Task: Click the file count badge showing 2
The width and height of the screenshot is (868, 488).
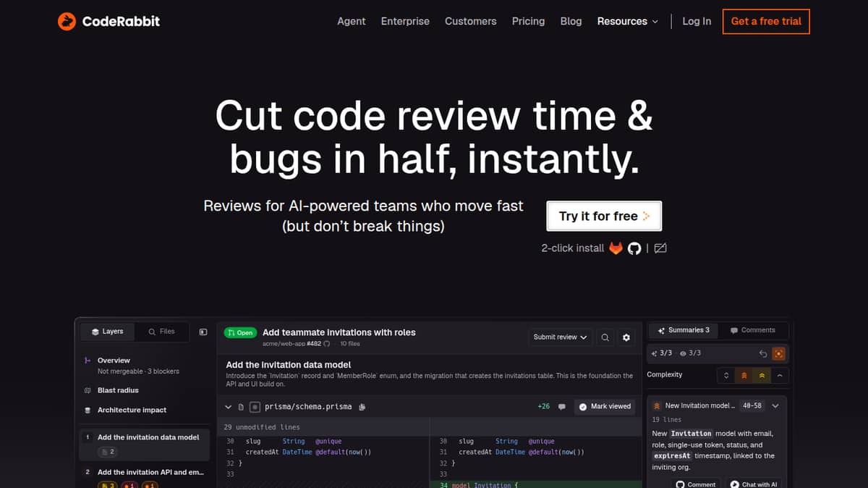Action: click(x=109, y=452)
